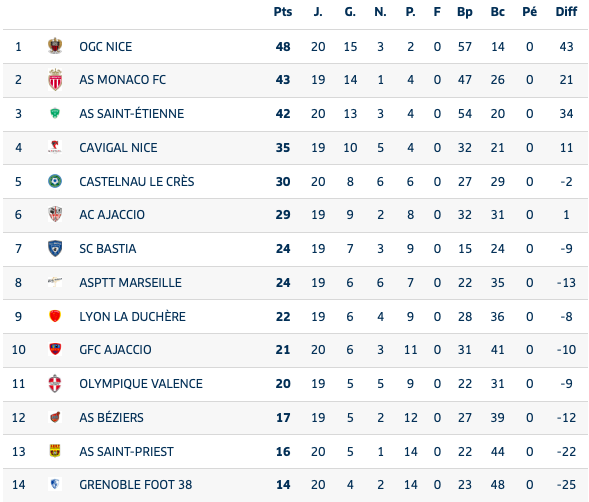
Task: Select the Bp column header
Action: coord(465,12)
